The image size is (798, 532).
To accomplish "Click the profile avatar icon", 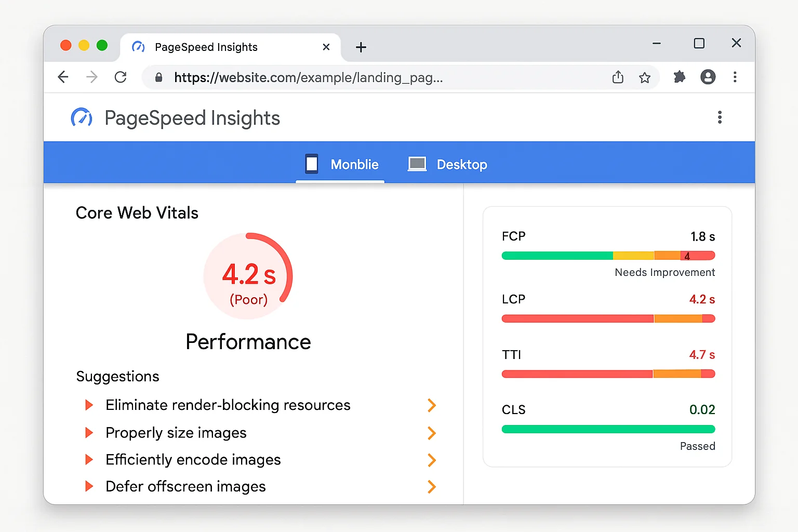I will click(708, 77).
